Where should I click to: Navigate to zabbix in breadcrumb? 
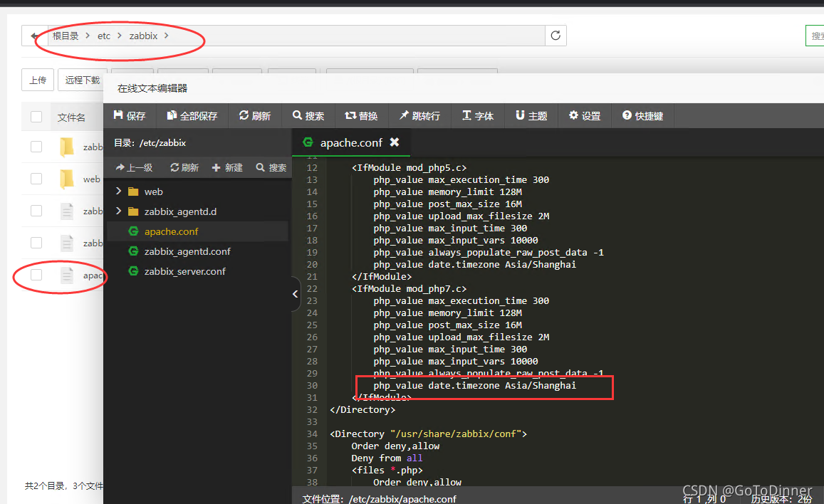(143, 36)
